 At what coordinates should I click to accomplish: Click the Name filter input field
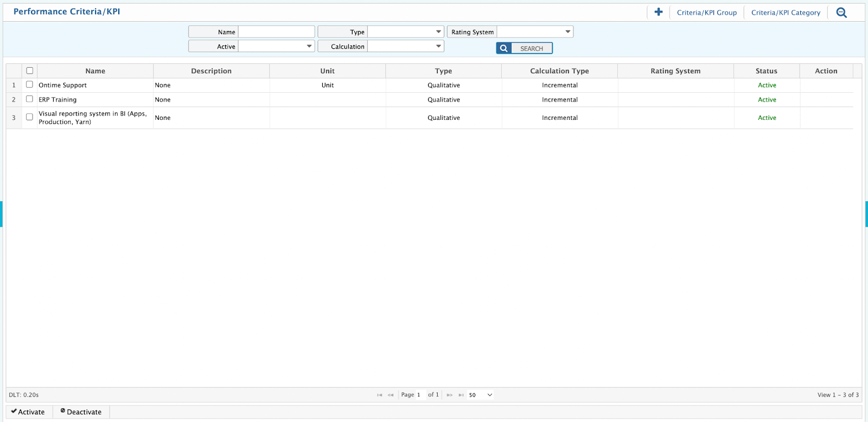[x=276, y=32]
